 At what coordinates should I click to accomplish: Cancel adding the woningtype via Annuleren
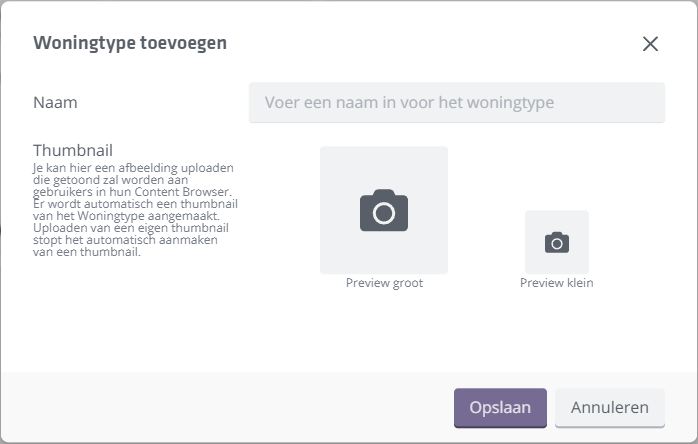(609, 408)
